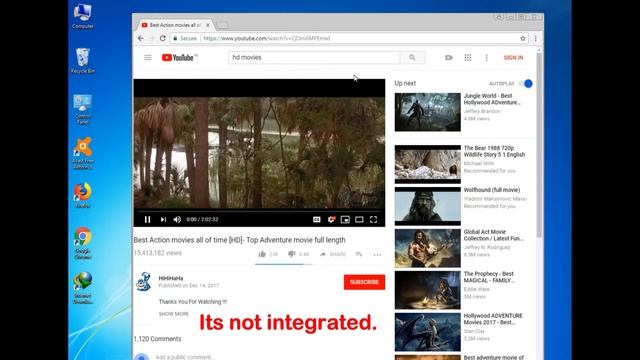Viewport: 640px width, 360px height.
Task: Select Internet Download Manager desktop icon
Action: coord(83,288)
